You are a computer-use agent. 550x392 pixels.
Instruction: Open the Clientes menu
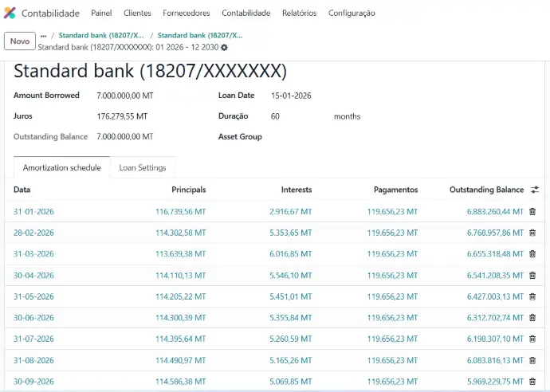[137, 14]
